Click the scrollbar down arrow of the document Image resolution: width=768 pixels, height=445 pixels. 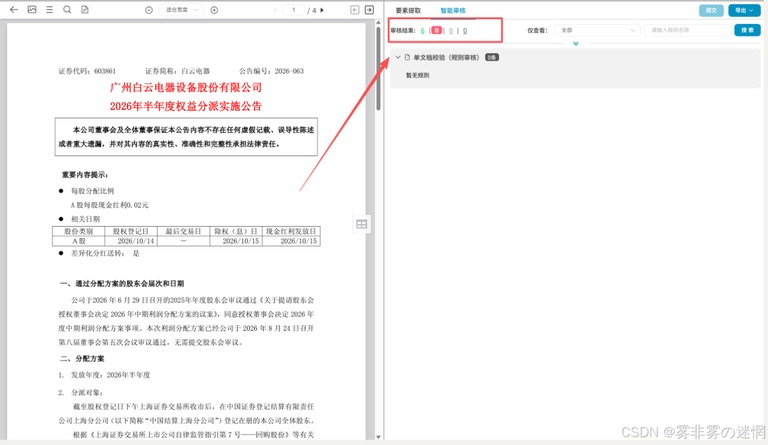[x=378, y=437]
